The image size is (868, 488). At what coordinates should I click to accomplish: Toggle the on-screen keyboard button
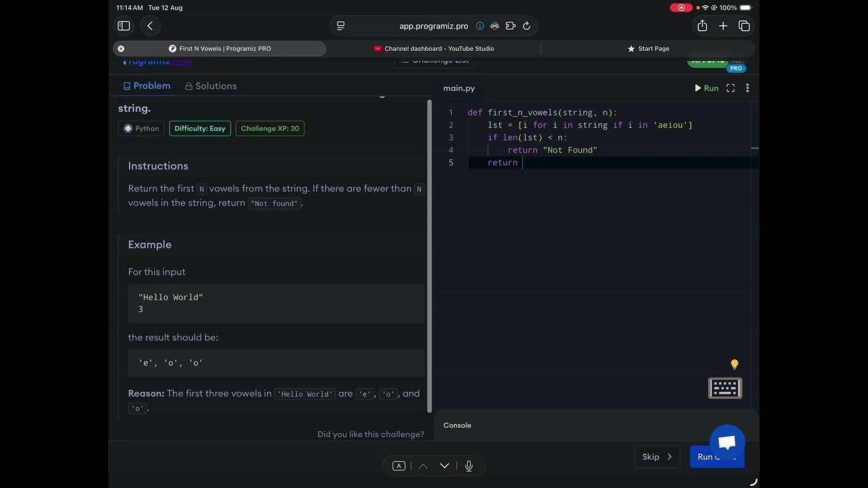pos(725,388)
